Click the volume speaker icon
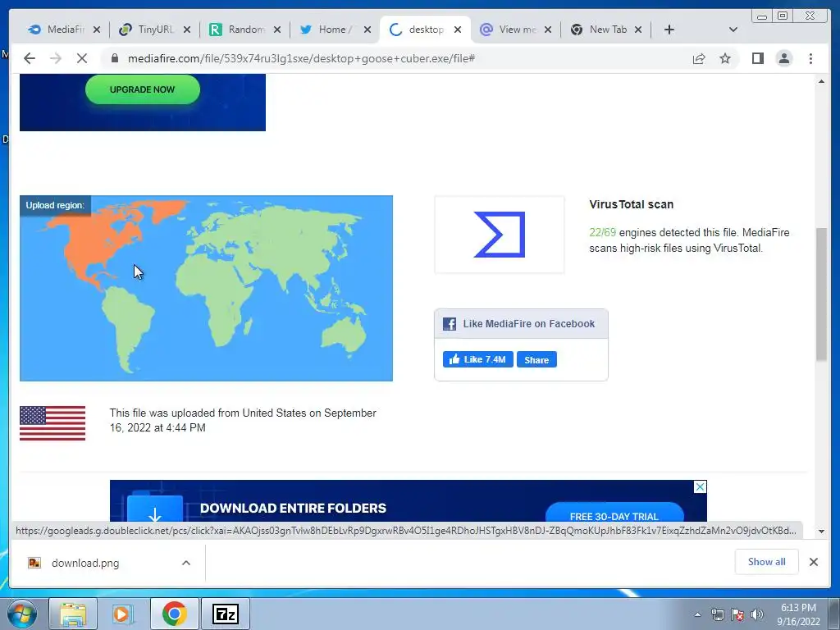 [757, 614]
